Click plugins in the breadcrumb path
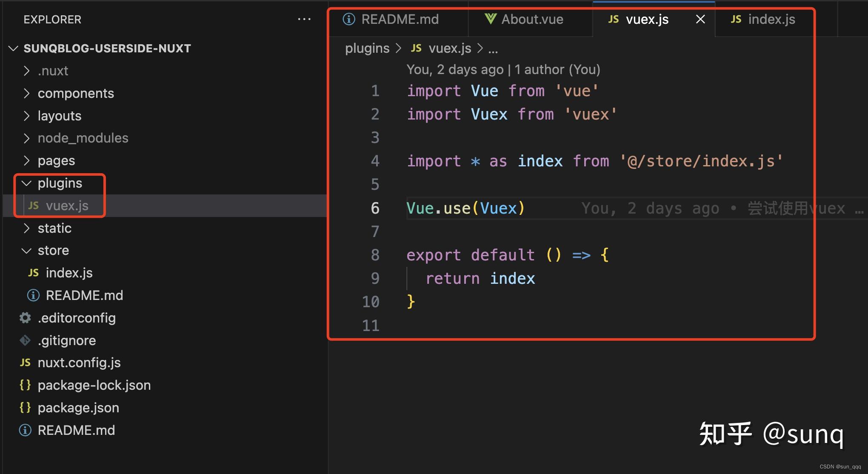Image resolution: width=868 pixels, height=474 pixels. coord(367,49)
